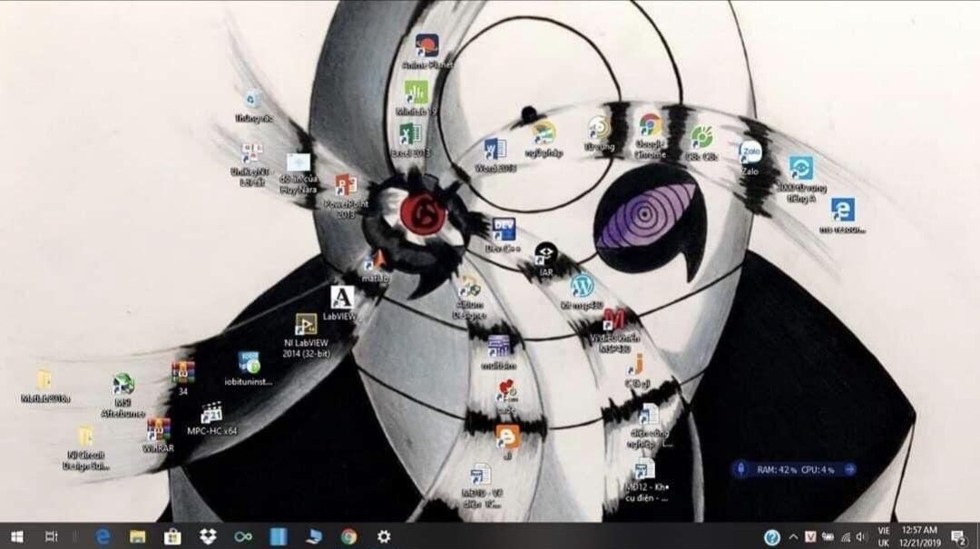
Task: Open the Google Chrome desktop shortcut
Action: click(x=650, y=127)
